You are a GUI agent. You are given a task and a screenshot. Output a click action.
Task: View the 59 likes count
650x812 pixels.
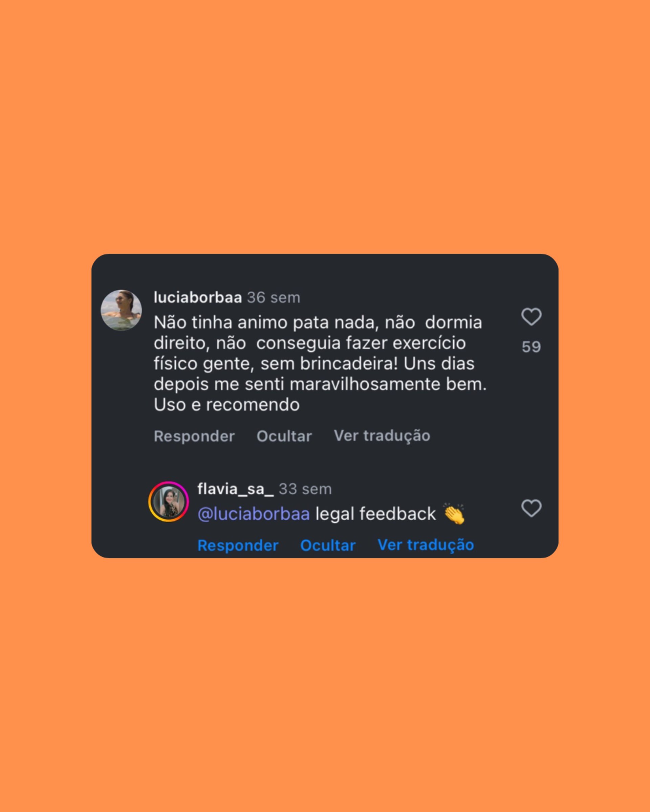click(531, 347)
